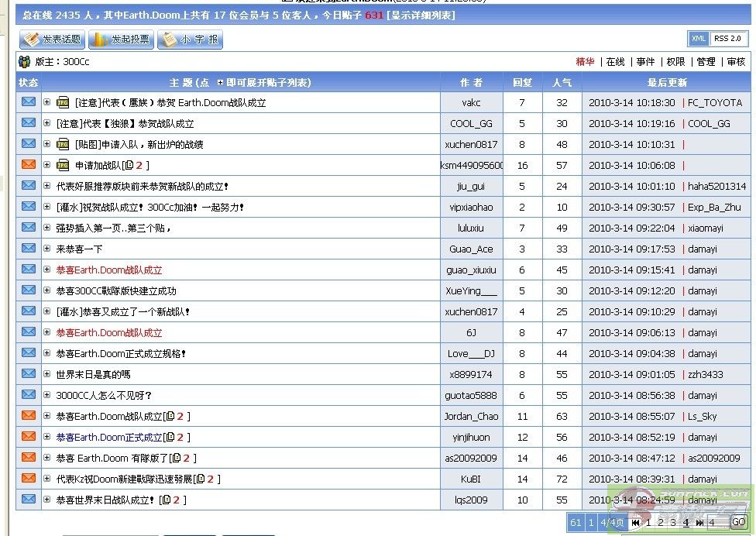Click the blue envelope icon beside 来恭喜一下
The height and width of the screenshot is (536, 756).
click(x=29, y=248)
